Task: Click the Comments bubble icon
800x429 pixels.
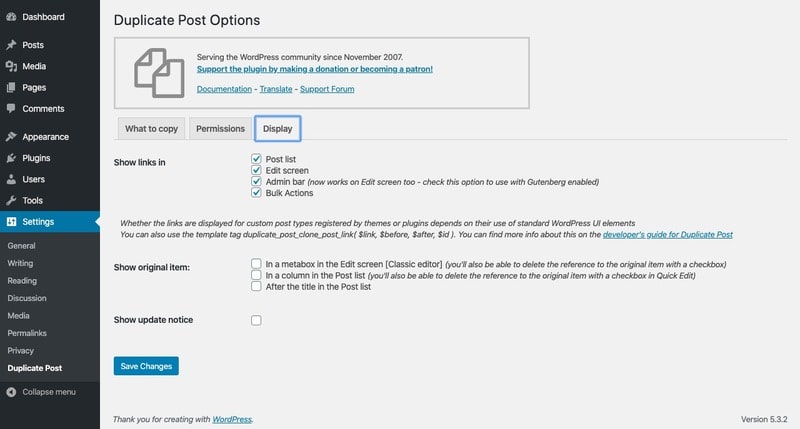Action: coord(11,108)
